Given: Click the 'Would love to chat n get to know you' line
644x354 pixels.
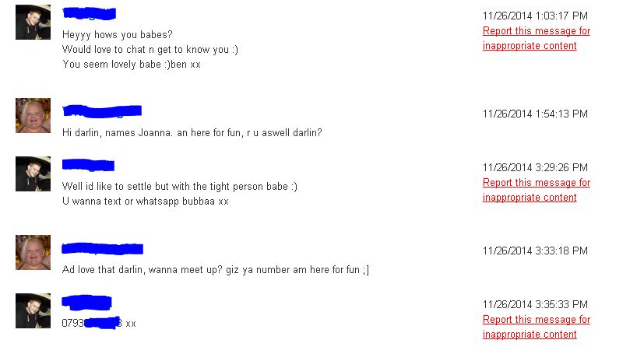Looking at the screenshot, I should coord(150,50).
